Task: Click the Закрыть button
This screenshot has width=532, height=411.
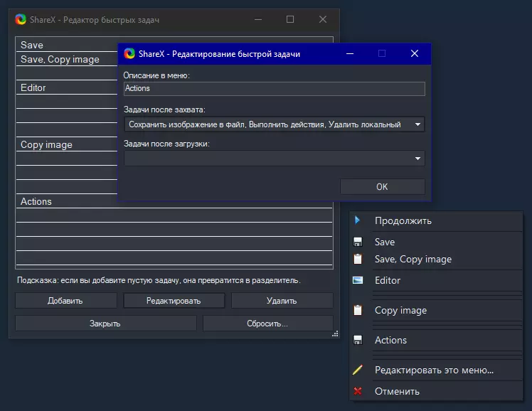Action: pyautogui.click(x=105, y=324)
